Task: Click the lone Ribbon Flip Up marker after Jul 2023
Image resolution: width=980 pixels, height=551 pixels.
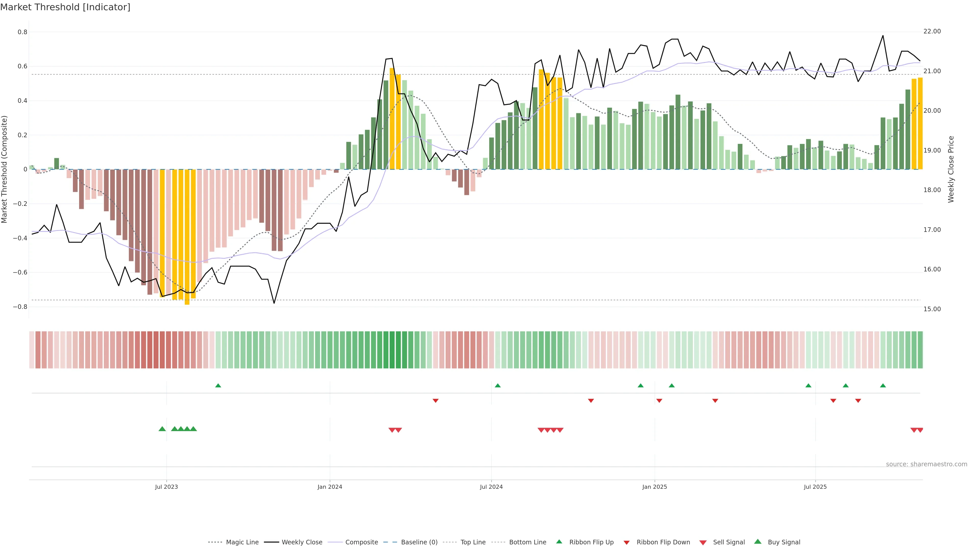Action: click(218, 386)
